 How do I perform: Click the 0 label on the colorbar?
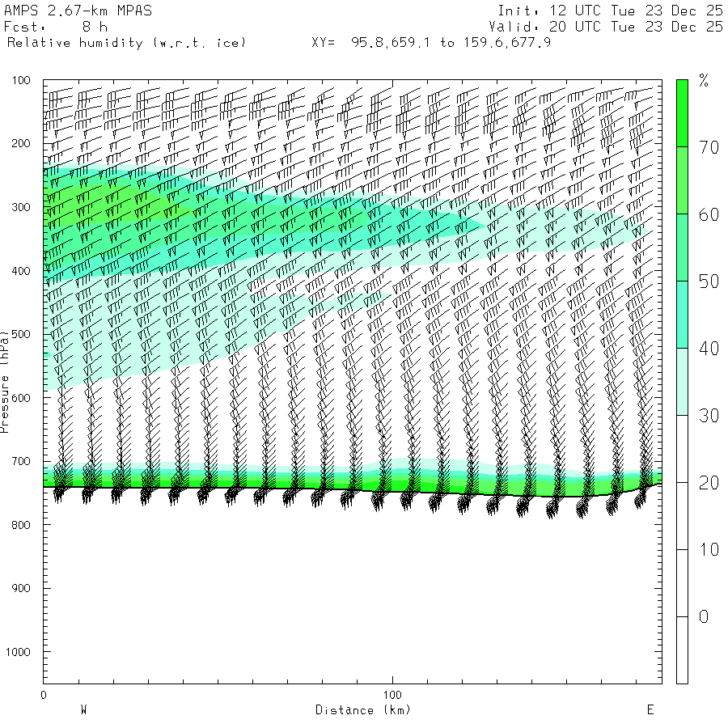[x=703, y=617]
